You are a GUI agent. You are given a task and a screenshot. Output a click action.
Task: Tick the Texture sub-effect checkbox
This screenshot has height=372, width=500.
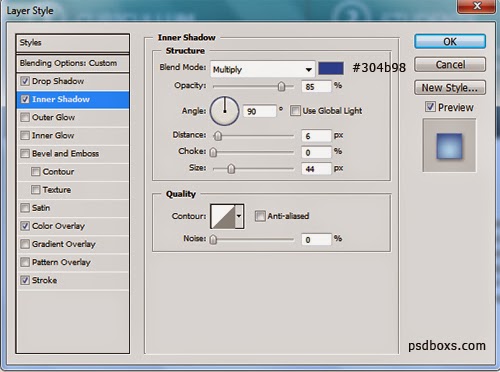click(x=35, y=190)
